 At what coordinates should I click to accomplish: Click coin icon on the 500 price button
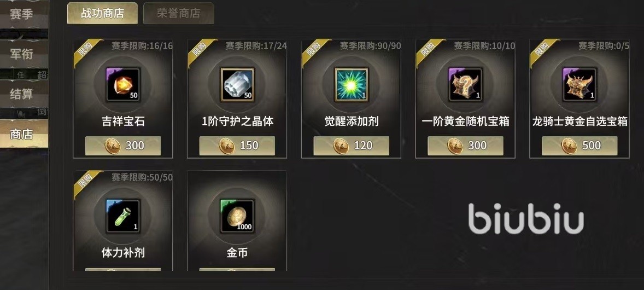(x=569, y=146)
